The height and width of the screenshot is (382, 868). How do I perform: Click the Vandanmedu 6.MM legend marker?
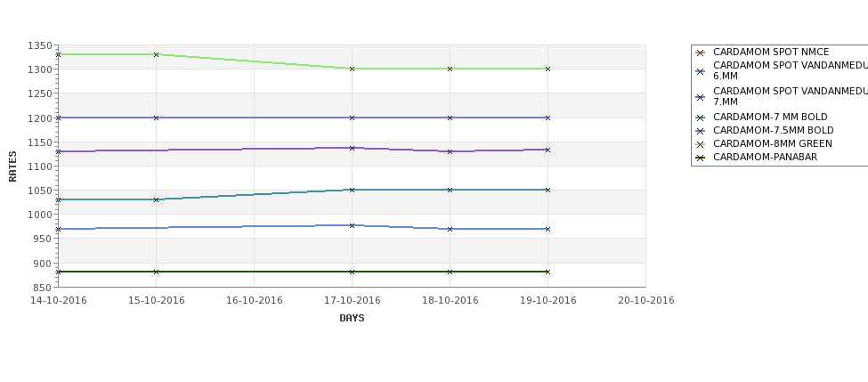(x=701, y=71)
